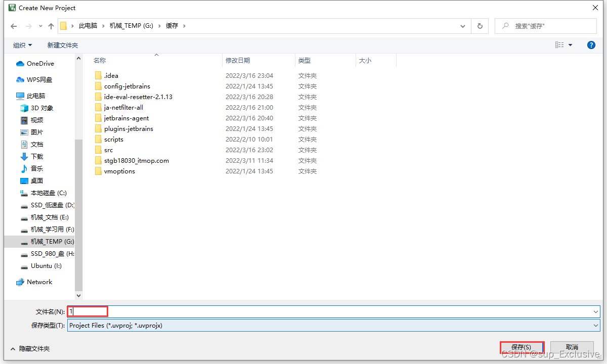Click 此电脑 in the address breadcrumb
The height and width of the screenshot is (364, 607).
(88, 26)
